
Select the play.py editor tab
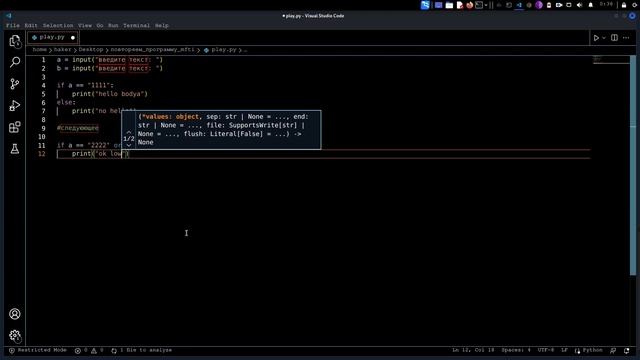pyautogui.click(x=52, y=38)
